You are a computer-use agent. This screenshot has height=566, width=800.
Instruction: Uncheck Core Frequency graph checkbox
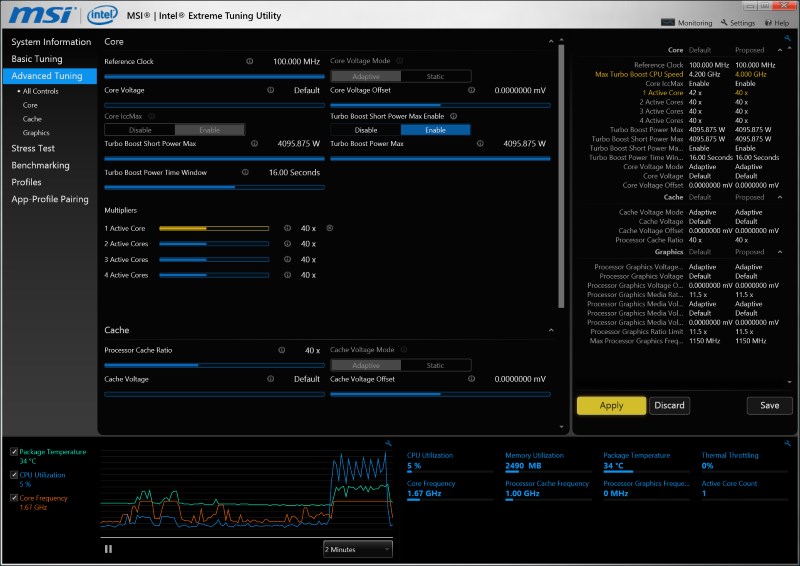tap(14, 498)
